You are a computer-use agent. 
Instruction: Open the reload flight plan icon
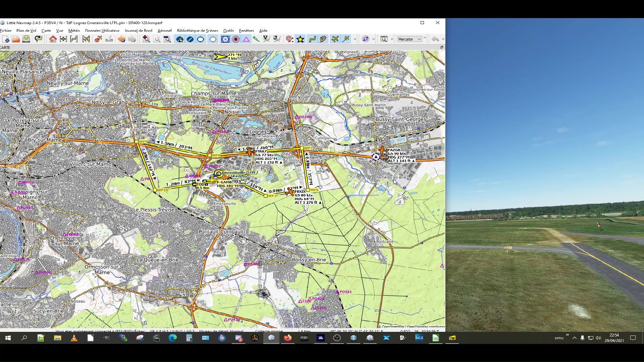38,39
